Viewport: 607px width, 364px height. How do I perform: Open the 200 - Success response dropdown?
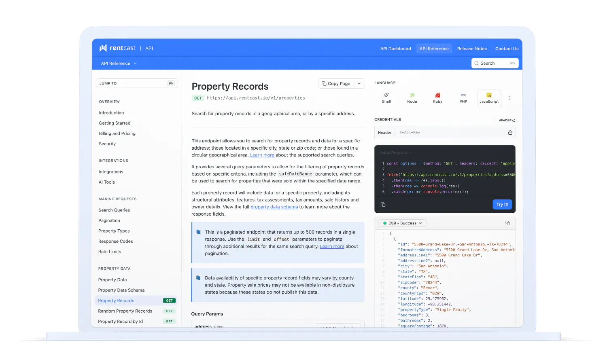pyautogui.click(x=403, y=223)
